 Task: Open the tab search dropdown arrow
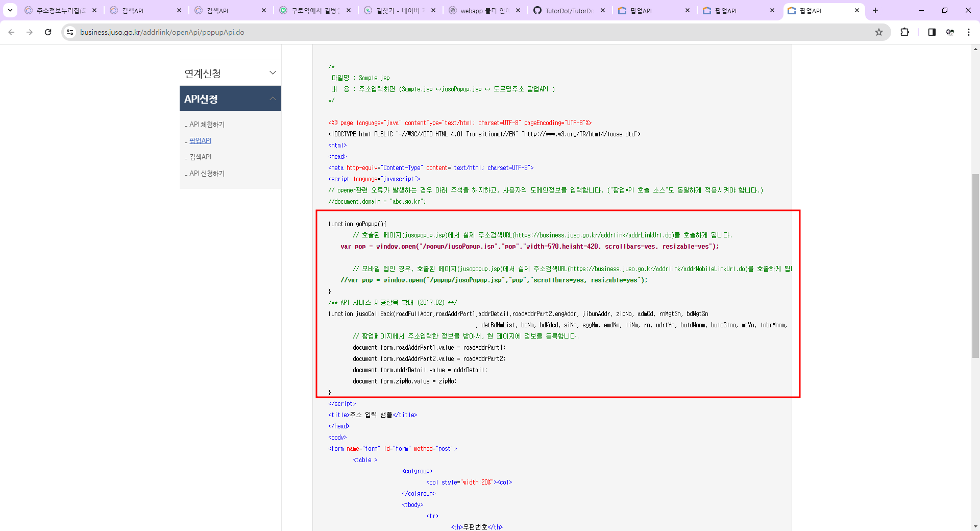tap(10, 10)
